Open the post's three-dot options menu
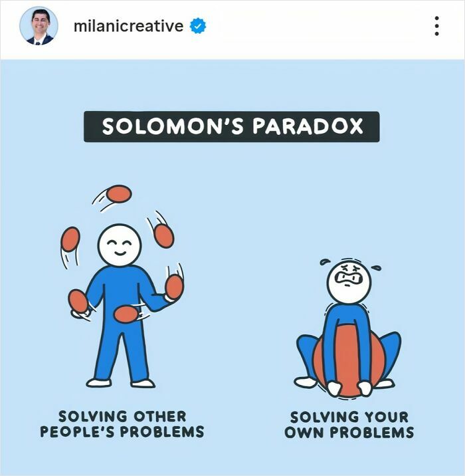The image size is (465, 476). 436,26
